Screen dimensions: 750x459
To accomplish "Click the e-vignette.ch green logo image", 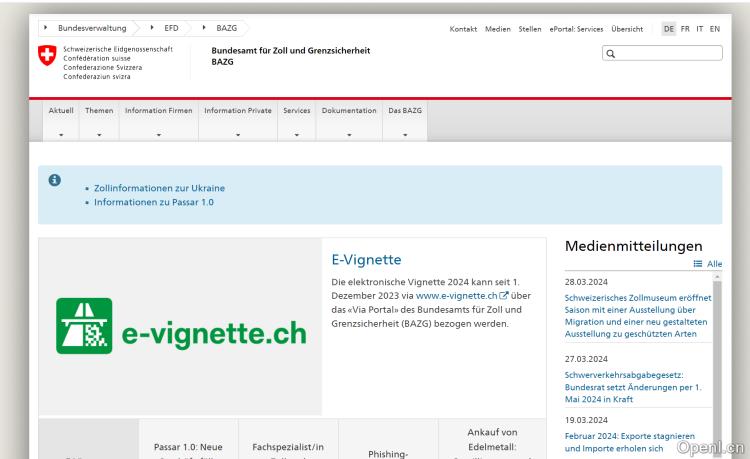I will click(x=181, y=326).
